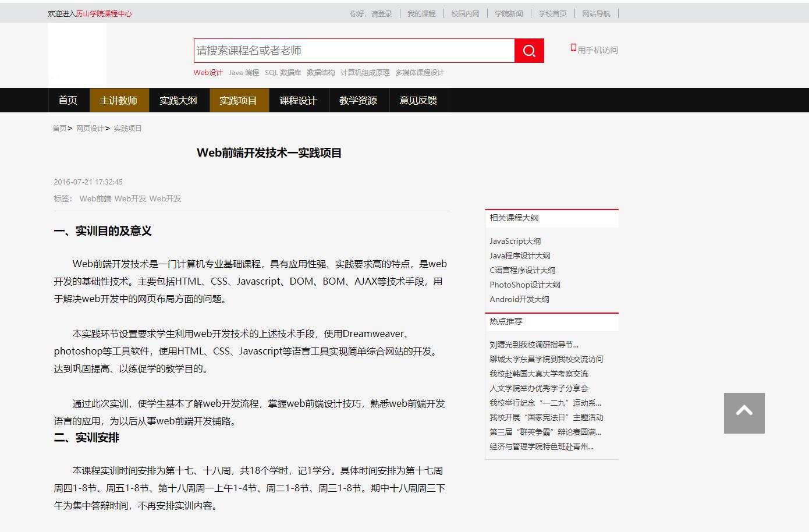Open 校园内网 in the top bar
809x532 pixels.
point(465,13)
